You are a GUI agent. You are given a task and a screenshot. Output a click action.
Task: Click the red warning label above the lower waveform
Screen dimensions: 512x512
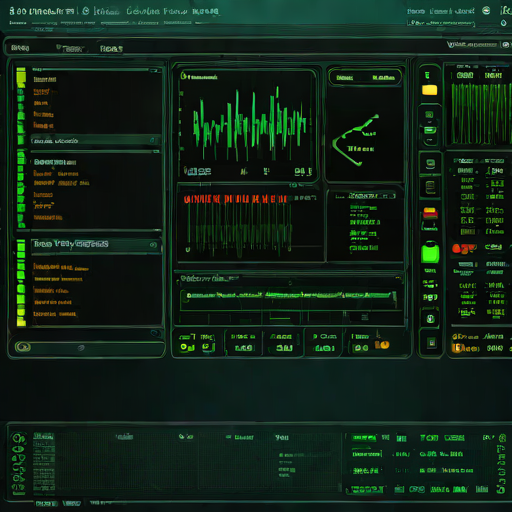click(x=235, y=199)
